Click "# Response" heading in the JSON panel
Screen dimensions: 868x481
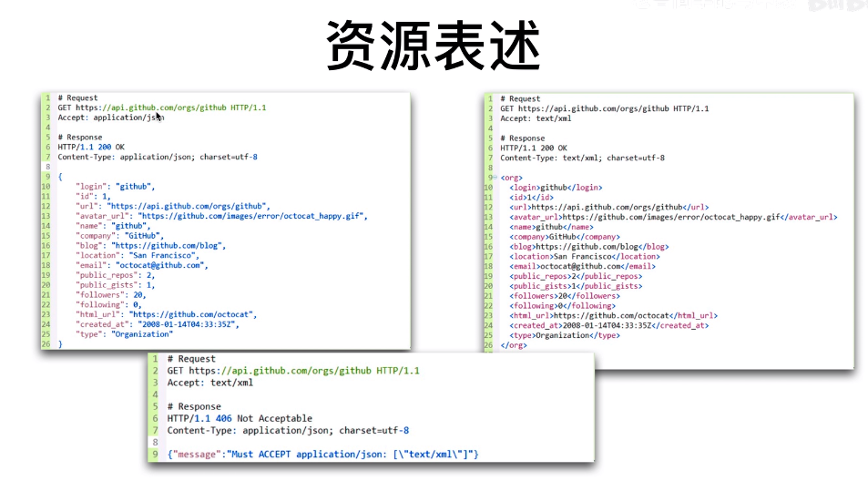tap(80, 138)
